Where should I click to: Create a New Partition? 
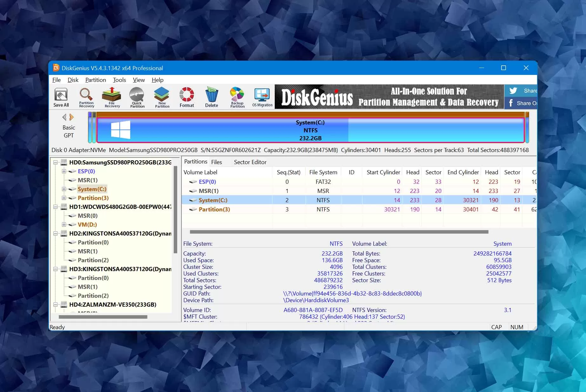pos(162,97)
